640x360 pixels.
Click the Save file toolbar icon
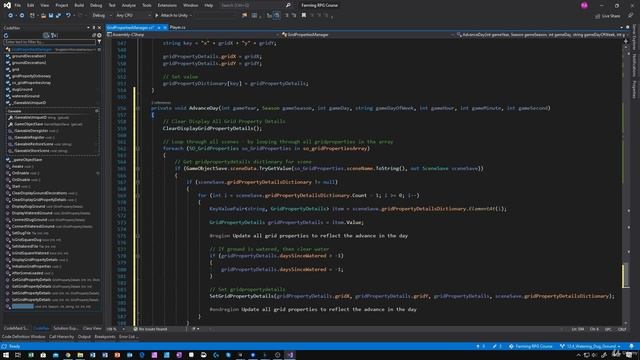pos(51,16)
